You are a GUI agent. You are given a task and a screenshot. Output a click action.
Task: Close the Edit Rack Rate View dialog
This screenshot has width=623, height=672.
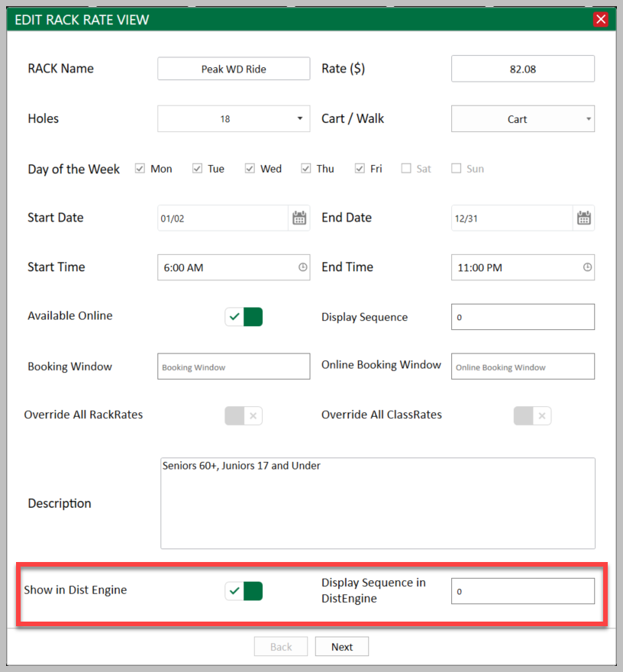601,19
